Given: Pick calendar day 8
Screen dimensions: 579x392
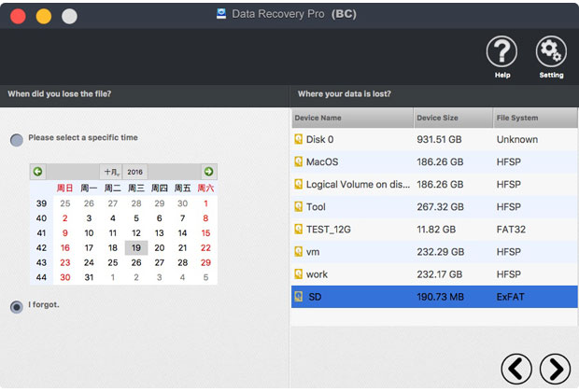Looking at the screenshot, I should (x=205, y=218).
